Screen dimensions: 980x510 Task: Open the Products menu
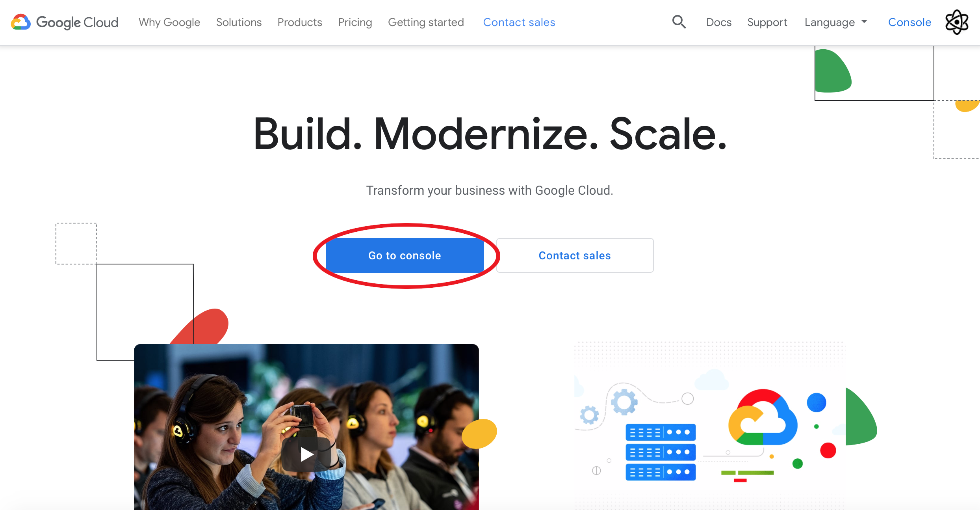tap(300, 22)
